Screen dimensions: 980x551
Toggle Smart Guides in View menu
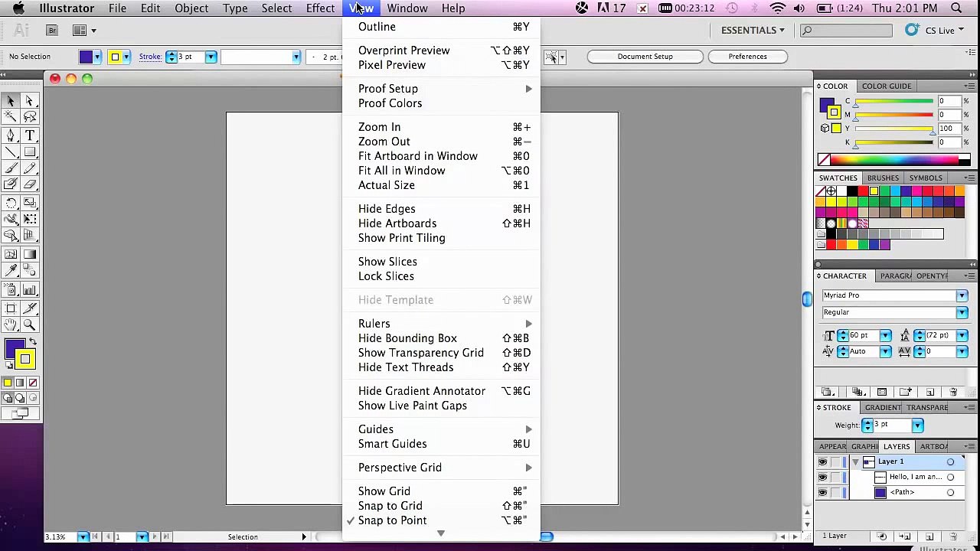(x=441, y=444)
